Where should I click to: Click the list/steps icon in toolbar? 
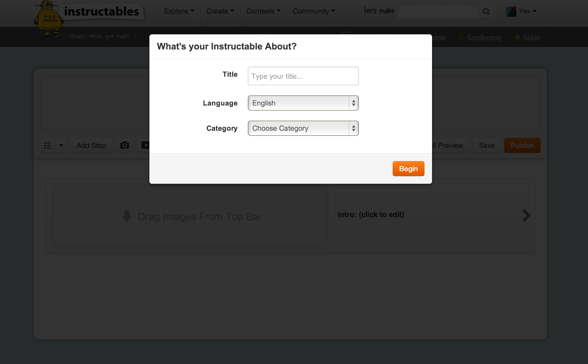(x=48, y=145)
